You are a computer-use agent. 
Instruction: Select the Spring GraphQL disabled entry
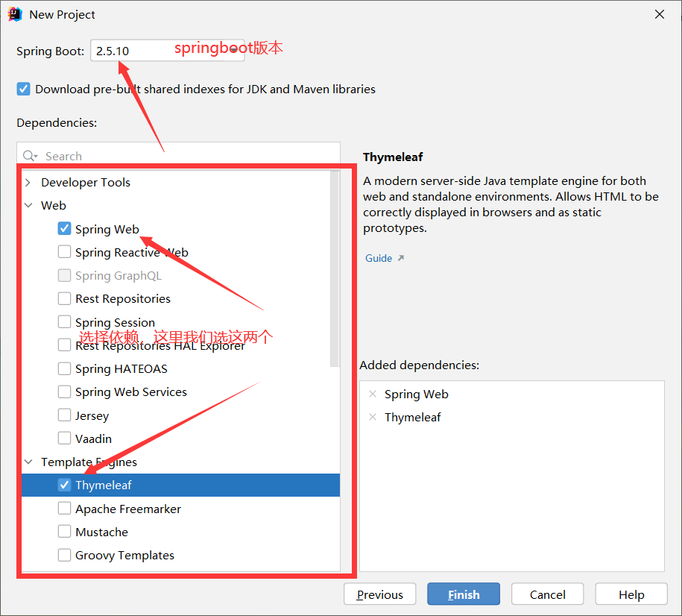click(x=118, y=276)
